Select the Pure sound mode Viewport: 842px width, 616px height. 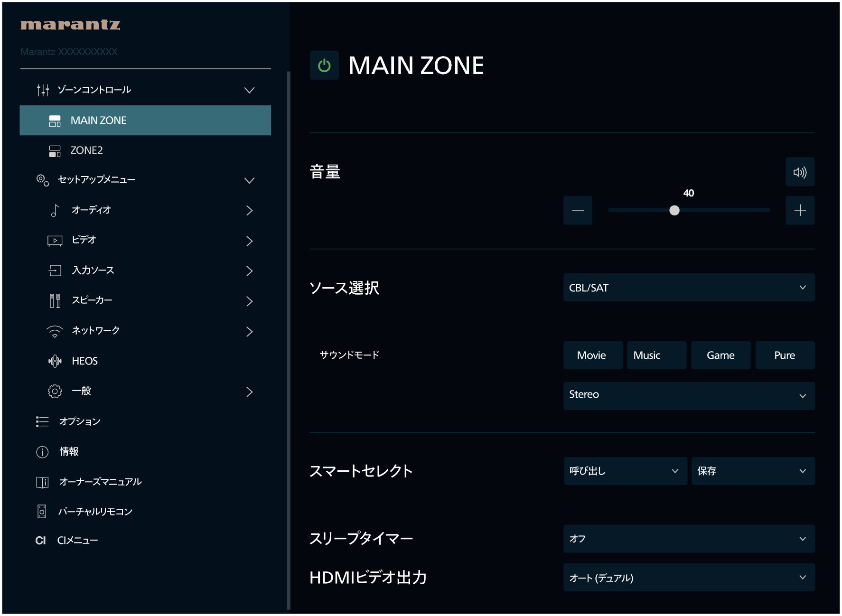(x=785, y=355)
